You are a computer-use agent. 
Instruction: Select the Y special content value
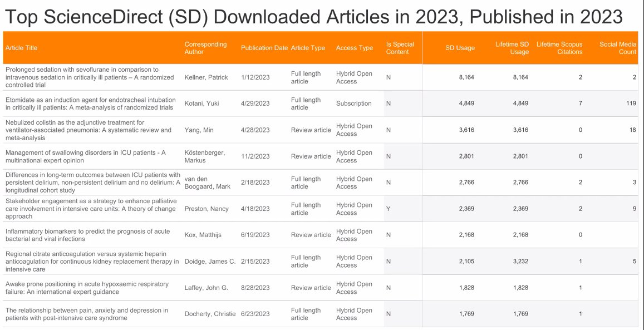pos(389,209)
